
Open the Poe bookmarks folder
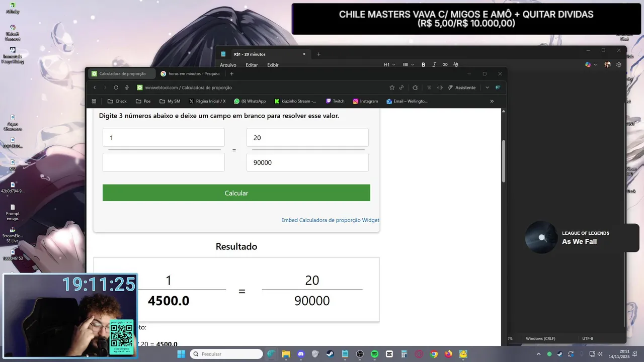143,101
